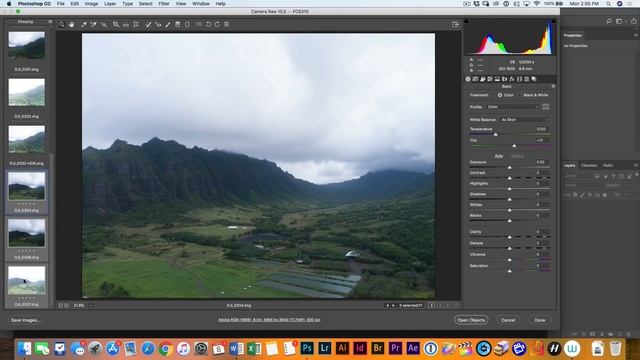640x360 pixels.
Task: Open the Filter menu in menu bar
Action: [164, 4]
